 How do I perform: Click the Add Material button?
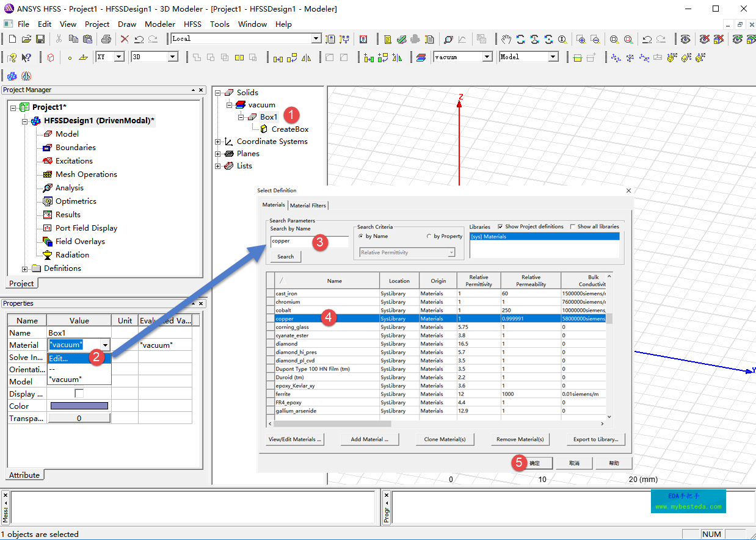tap(369, 439)
